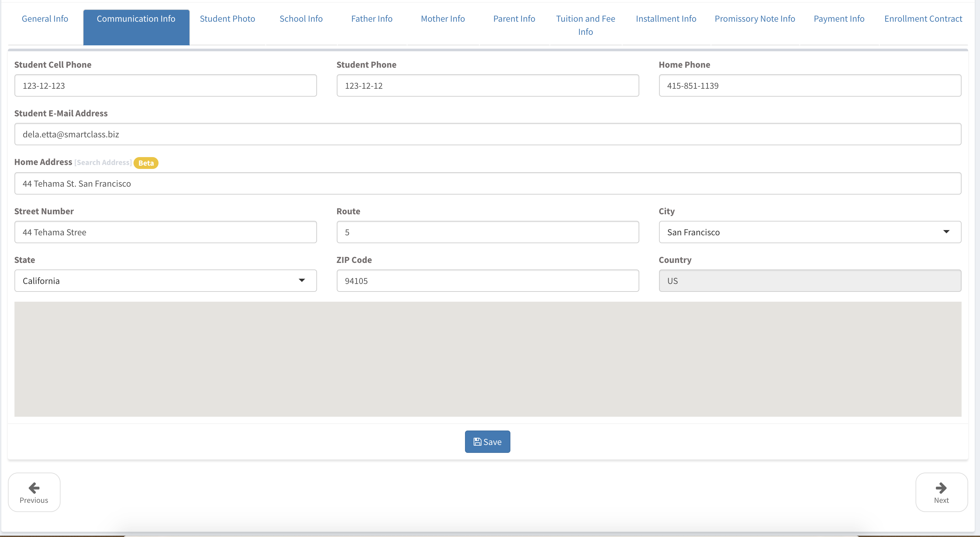980x537 pixels.
Task: Click the floppy disk save icon
Action: [477, 442]
